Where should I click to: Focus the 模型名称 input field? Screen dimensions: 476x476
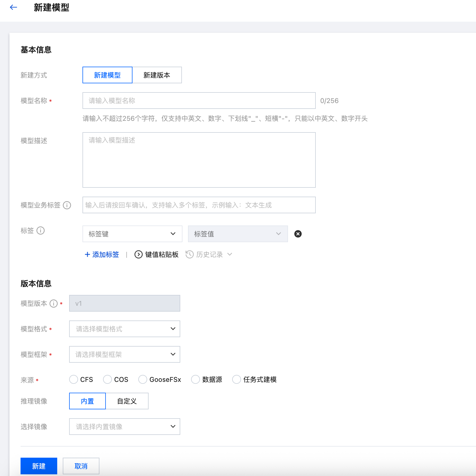click(x=199, y=101)
